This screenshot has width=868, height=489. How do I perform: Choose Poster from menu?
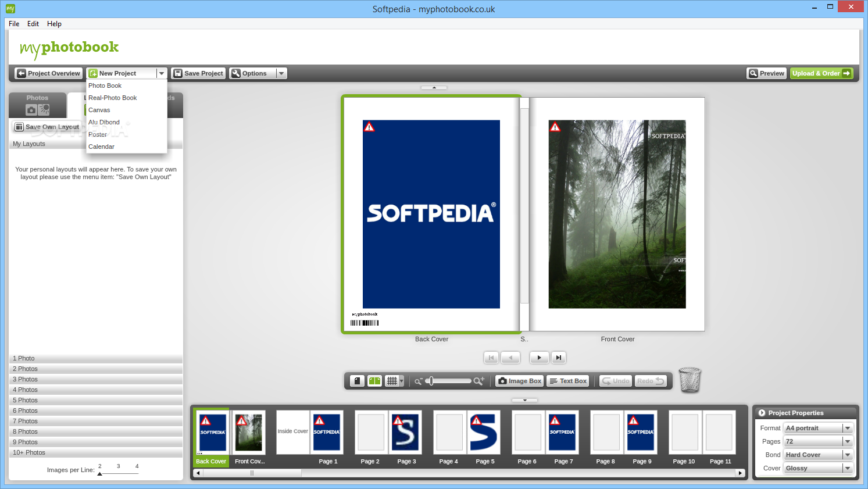click(x=127, y=134)
